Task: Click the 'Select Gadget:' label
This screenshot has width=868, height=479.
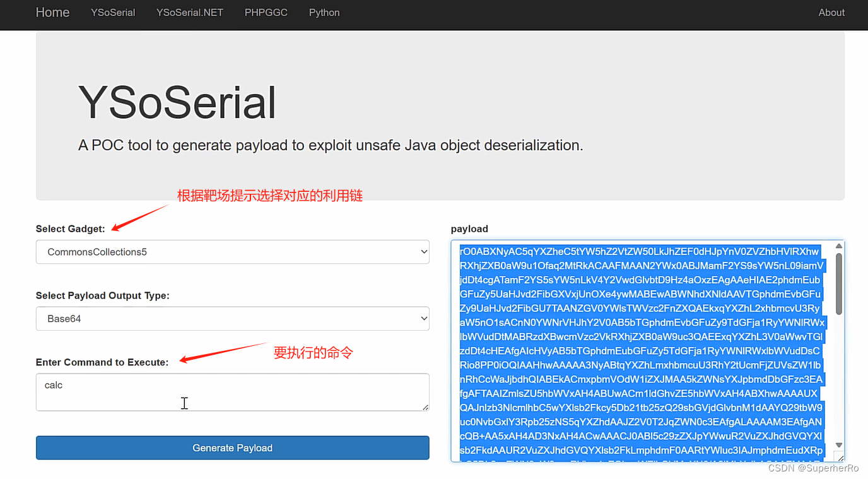Action: [x=71, y=228]
